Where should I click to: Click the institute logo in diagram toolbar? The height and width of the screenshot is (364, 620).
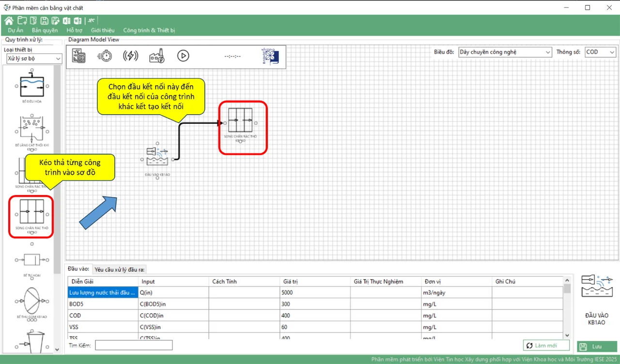270,56
